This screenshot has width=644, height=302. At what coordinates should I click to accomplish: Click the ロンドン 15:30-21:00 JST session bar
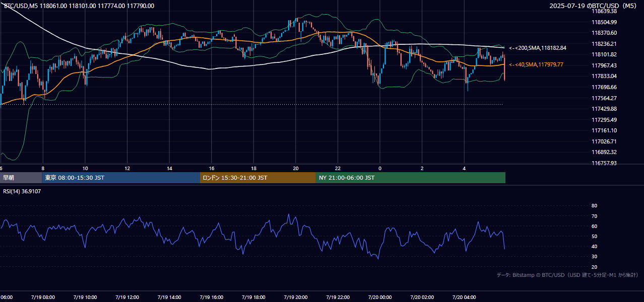pos(258,178)
